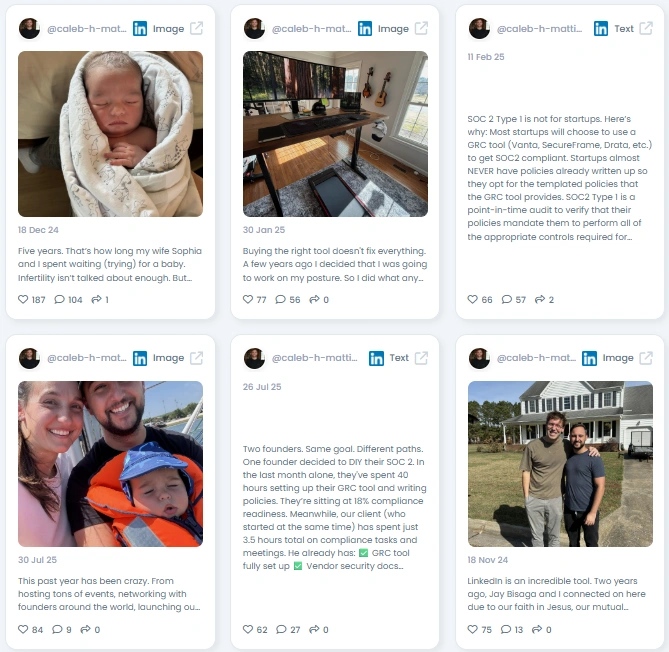Click heart icon with 75 likes
The image size is (669, 652).
pyautogui.click(x=473, y=629)
